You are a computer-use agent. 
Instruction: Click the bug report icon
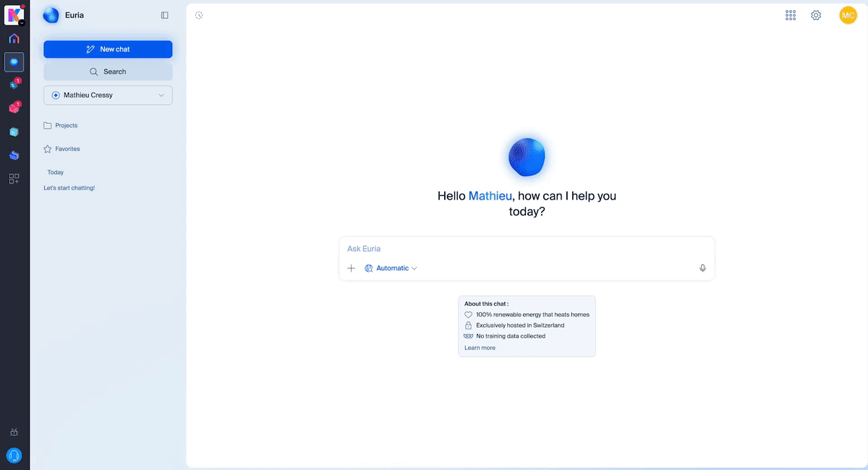(x=14, y=432)
